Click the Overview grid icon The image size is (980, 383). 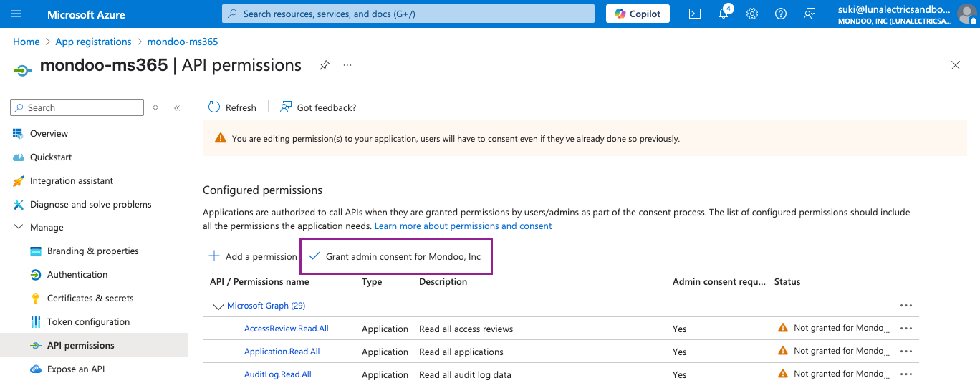[x=18, y=133]
